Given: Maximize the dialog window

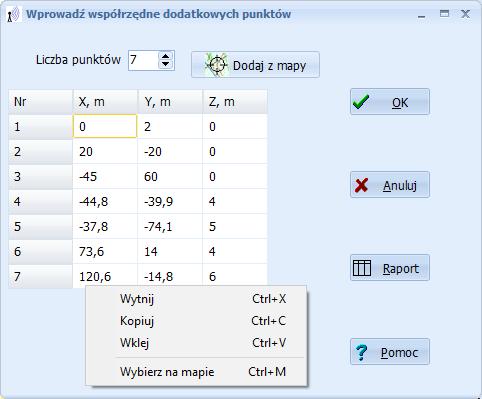Looking at the screenshot, I should click(x=444, y=14).
